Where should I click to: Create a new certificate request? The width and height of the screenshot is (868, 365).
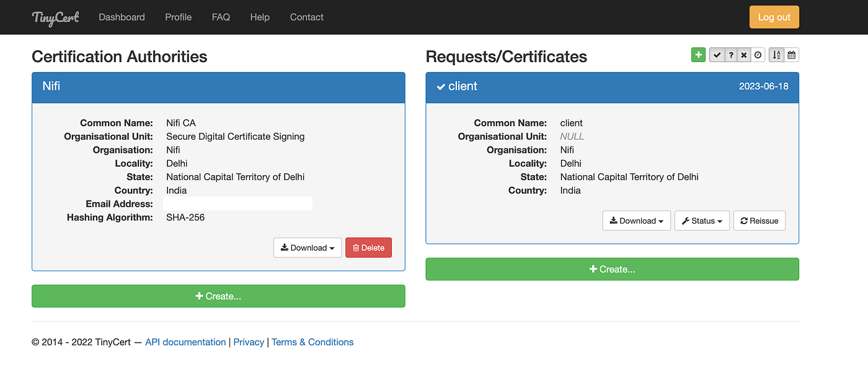coord(613,269)
